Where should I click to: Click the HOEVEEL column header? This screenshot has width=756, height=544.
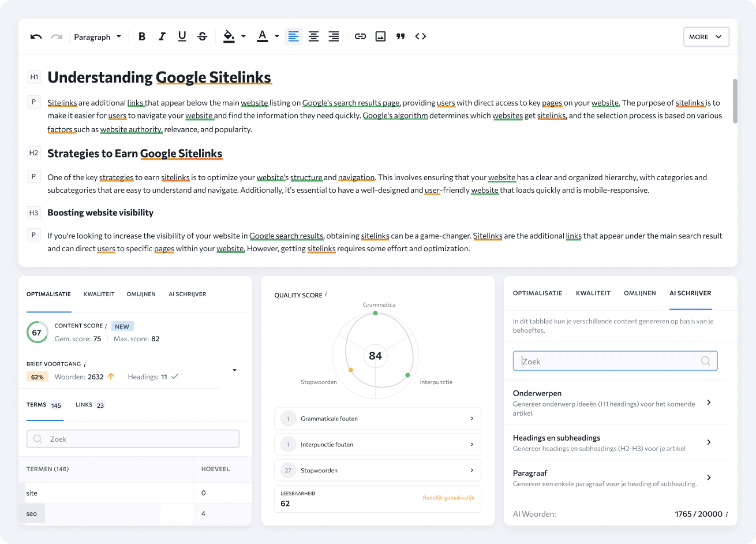[x=216, y=469]
